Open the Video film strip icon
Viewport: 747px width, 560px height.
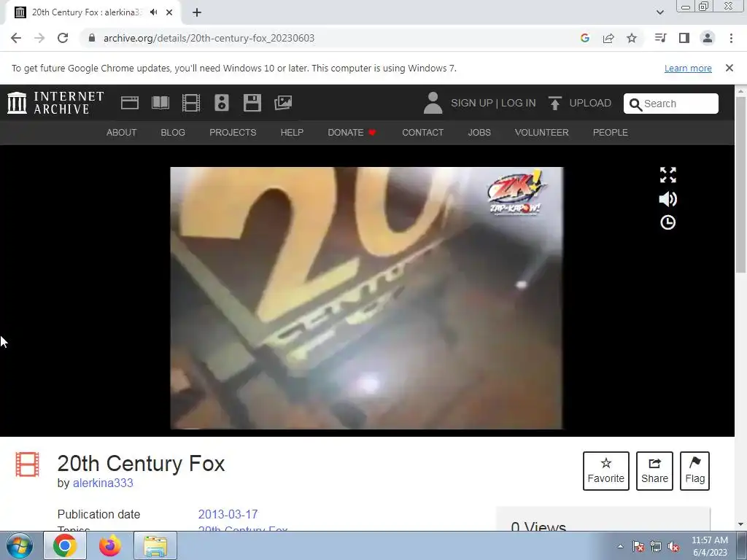(x=191, y=103)
